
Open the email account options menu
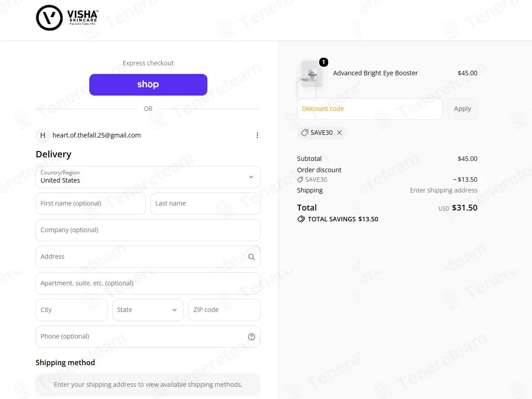pos(257,135)
